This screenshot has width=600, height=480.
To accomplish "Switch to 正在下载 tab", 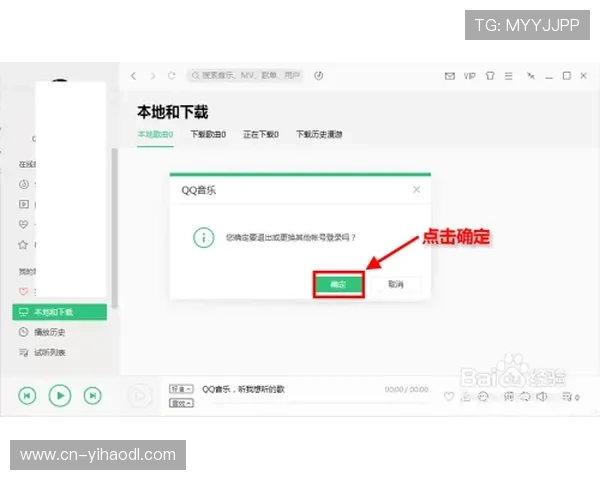I will (261, 135).
